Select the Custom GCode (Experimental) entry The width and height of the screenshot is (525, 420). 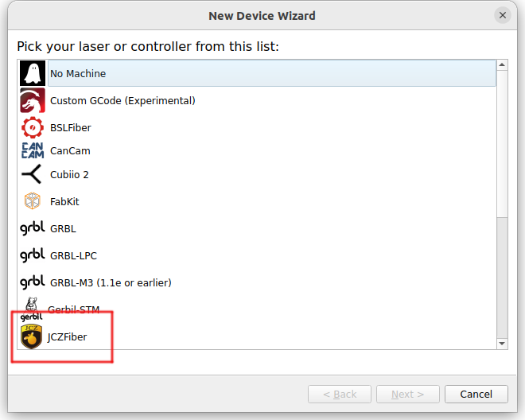tap(122, 101)
